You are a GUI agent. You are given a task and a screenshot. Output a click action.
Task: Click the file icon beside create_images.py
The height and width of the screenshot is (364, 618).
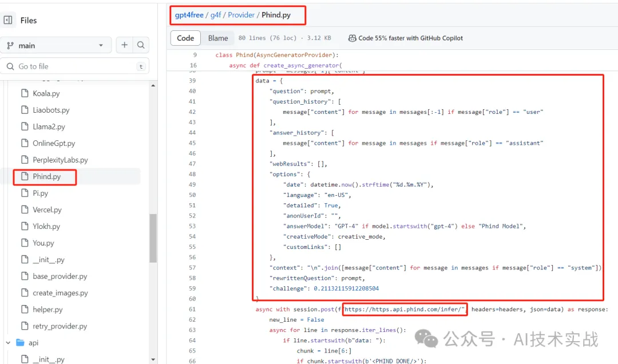pyautogui.click(x=25, y=292)
